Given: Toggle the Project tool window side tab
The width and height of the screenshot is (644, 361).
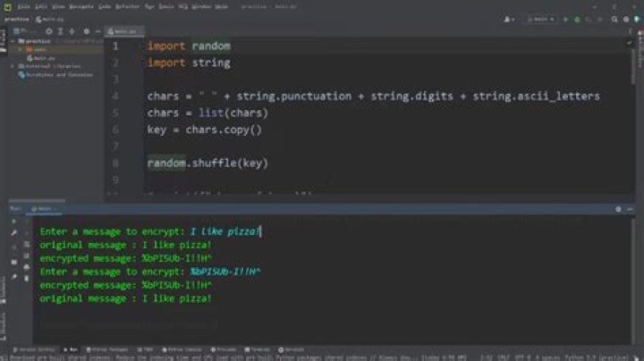Looking at the screenshot, I should 4,40.
